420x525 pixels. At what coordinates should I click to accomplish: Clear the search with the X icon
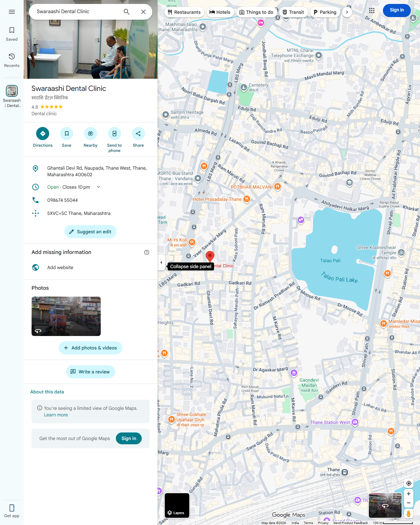(x=143, y=12)
